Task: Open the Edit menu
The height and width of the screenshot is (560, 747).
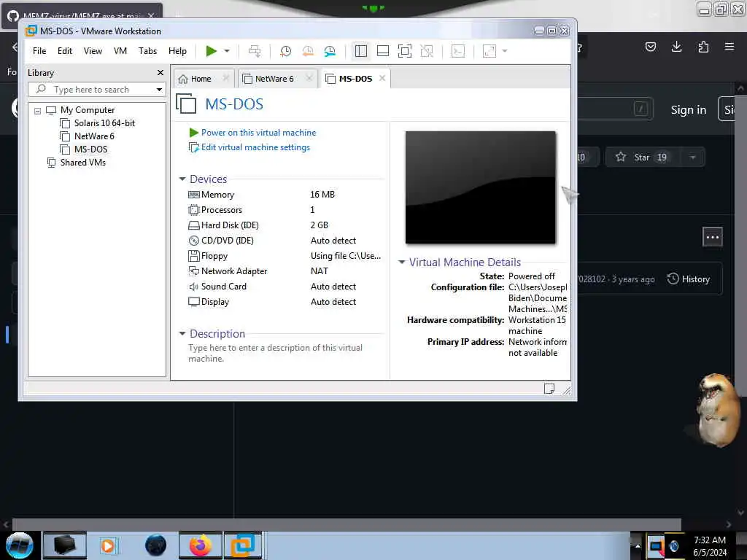Action: point(65,51)
